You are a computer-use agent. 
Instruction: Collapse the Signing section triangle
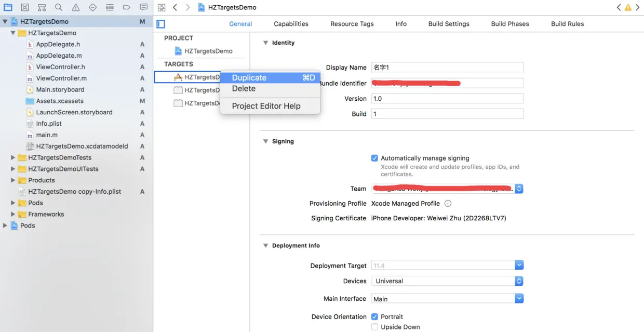[x=265, y=141]
